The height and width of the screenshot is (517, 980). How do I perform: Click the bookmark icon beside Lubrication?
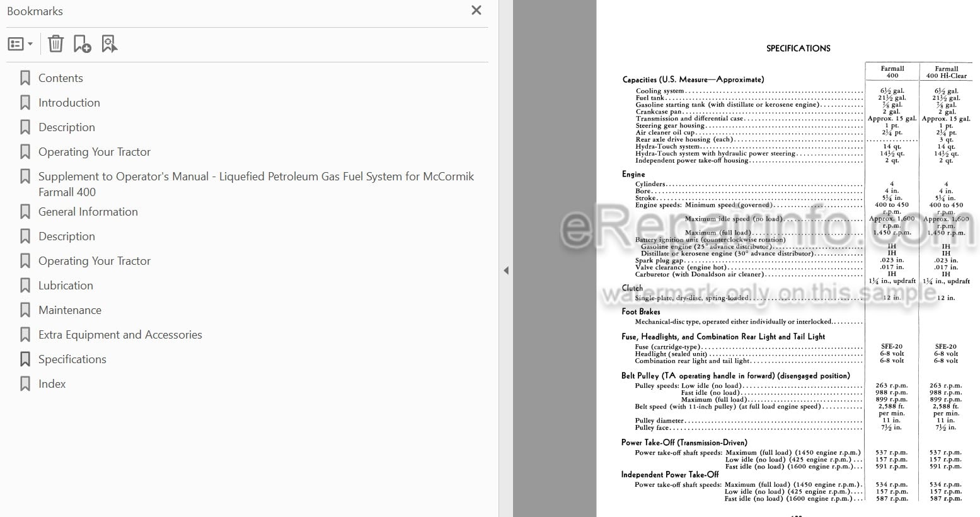25,286
